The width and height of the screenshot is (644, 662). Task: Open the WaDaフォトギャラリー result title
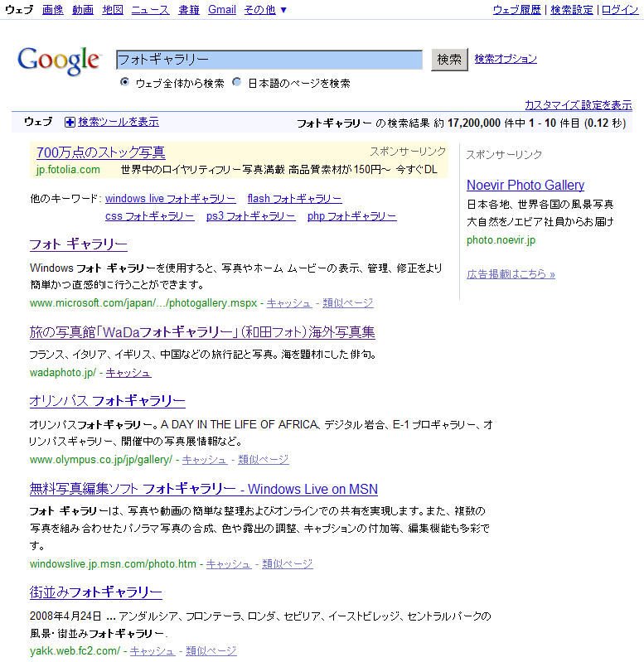202,332
